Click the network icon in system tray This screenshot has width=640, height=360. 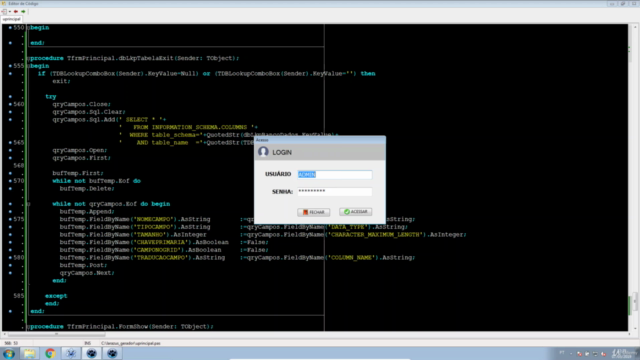(596, 354)
